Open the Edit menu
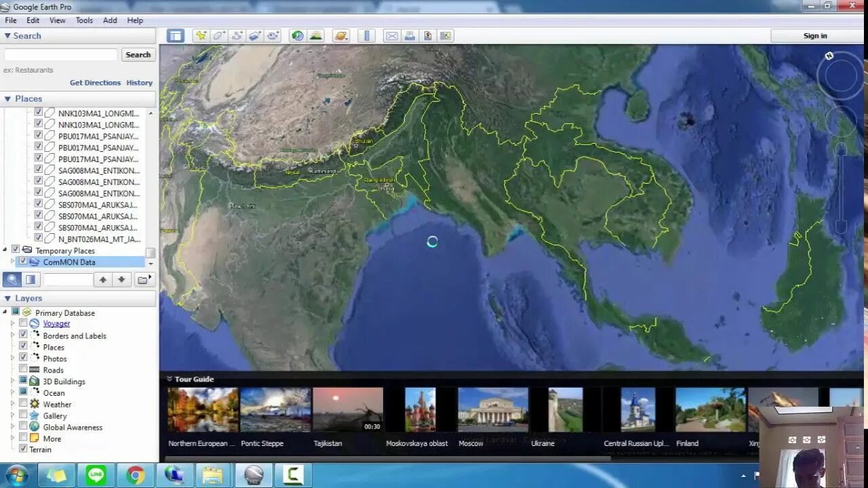868x488 pixels. [x=33, y=20]
